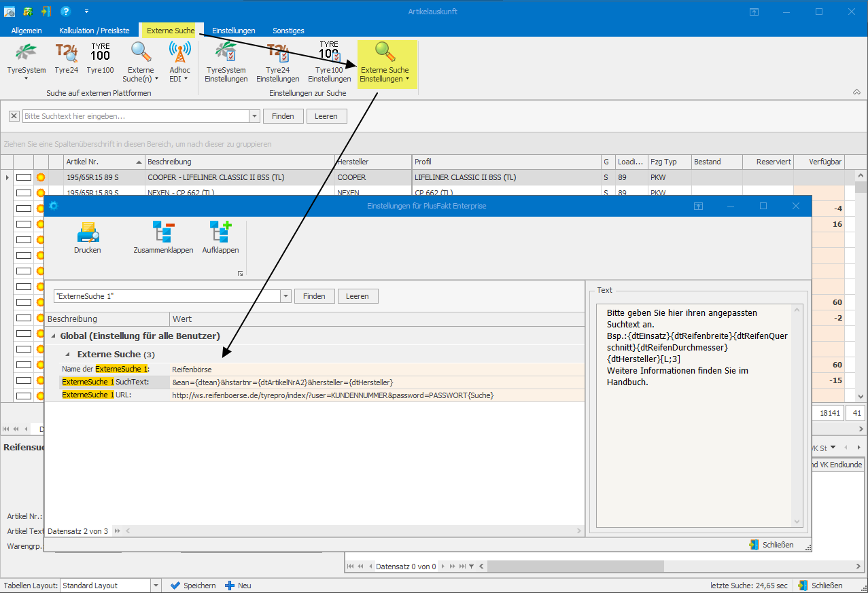Click filter icon in lower record navigator
Image resolution: width=868 pixels, height=593 pixels.
(471, 567)
